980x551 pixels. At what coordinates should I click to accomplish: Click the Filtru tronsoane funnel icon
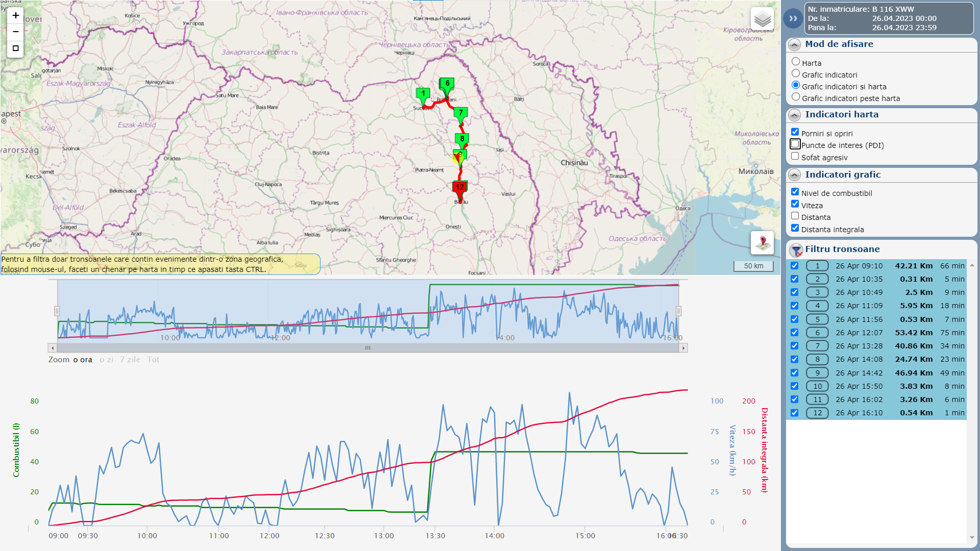tap(796, 250)
